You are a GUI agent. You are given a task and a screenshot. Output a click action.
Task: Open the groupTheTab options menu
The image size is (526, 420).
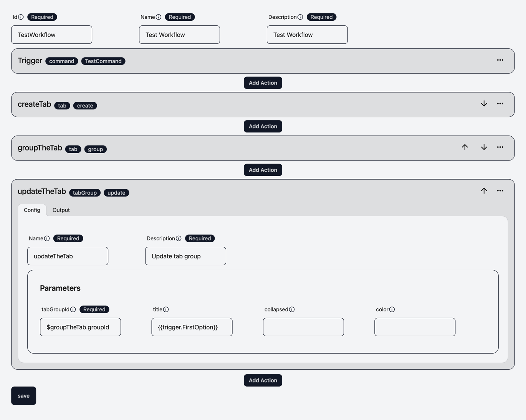pos(500,147)
